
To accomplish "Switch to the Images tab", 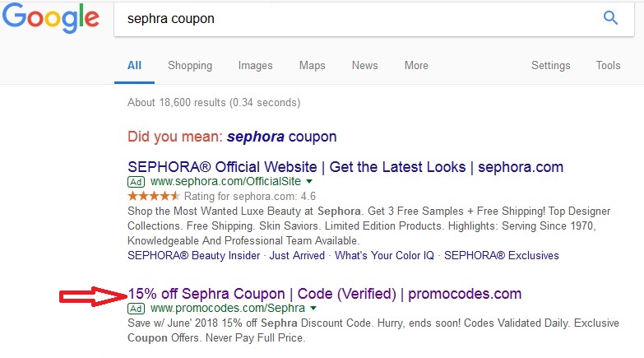I will coord(255,65).
